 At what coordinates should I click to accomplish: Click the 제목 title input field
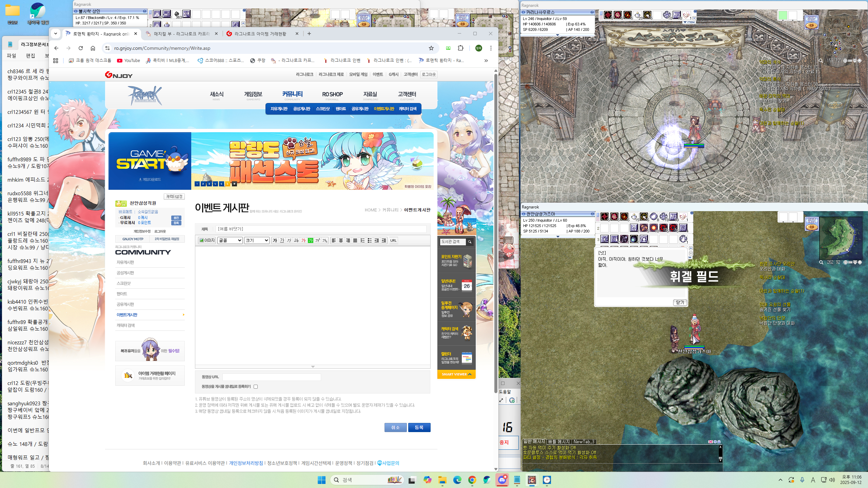pos(321,229)
